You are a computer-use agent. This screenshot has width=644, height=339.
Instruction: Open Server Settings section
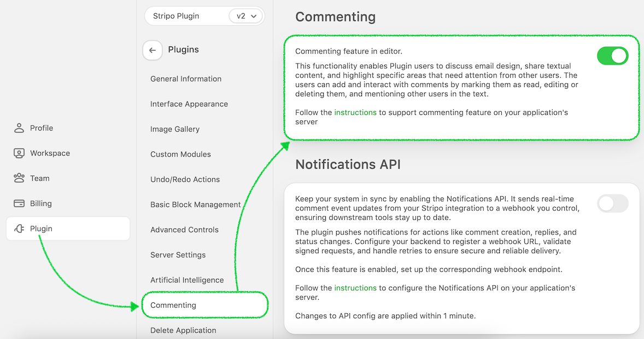tap(178, 255)
